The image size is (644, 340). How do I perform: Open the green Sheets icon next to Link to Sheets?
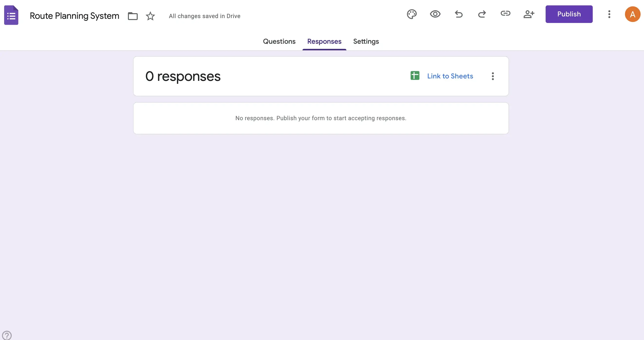(x=415, y=76)
